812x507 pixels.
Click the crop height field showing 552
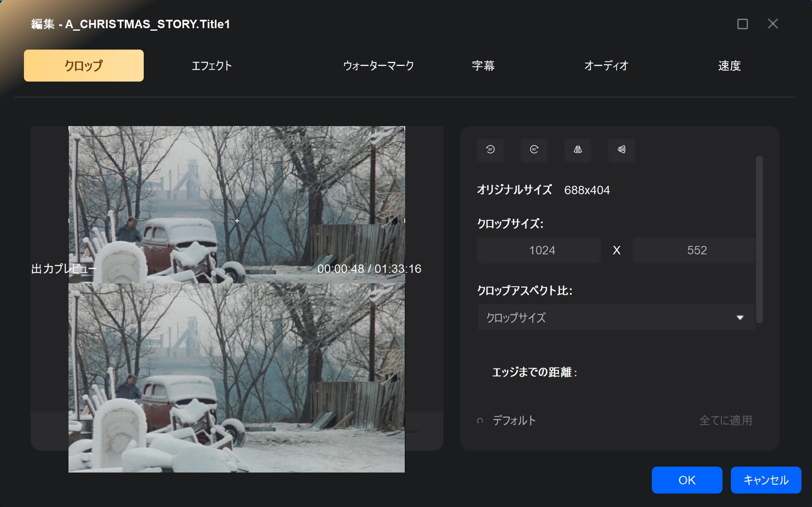coord(694,250)
